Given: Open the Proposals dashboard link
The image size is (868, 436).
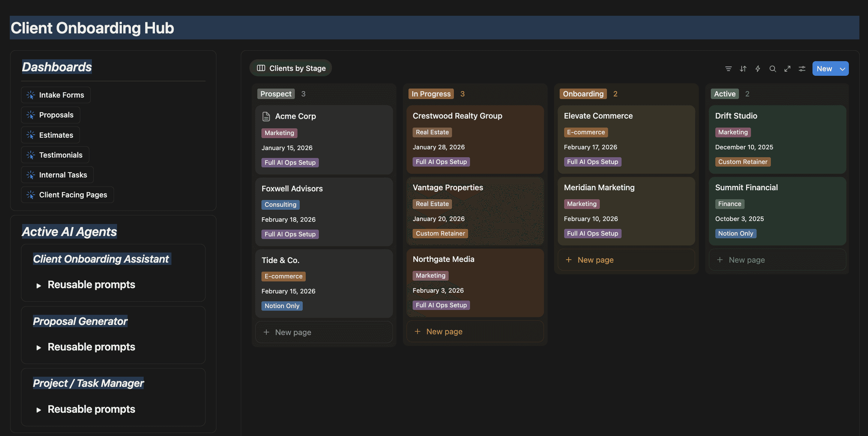Looking at the screenshot, I should [x=56, y=115].
